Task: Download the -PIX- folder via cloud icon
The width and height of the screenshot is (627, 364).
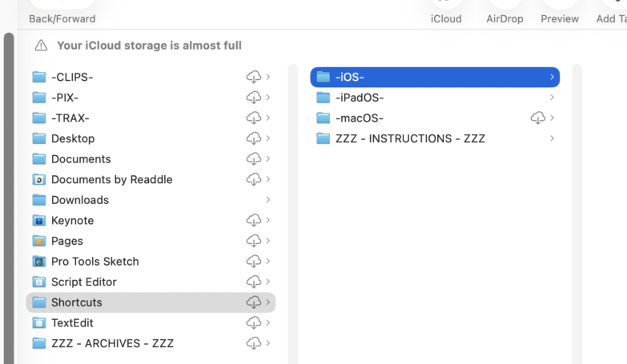Action: [254, 97]
